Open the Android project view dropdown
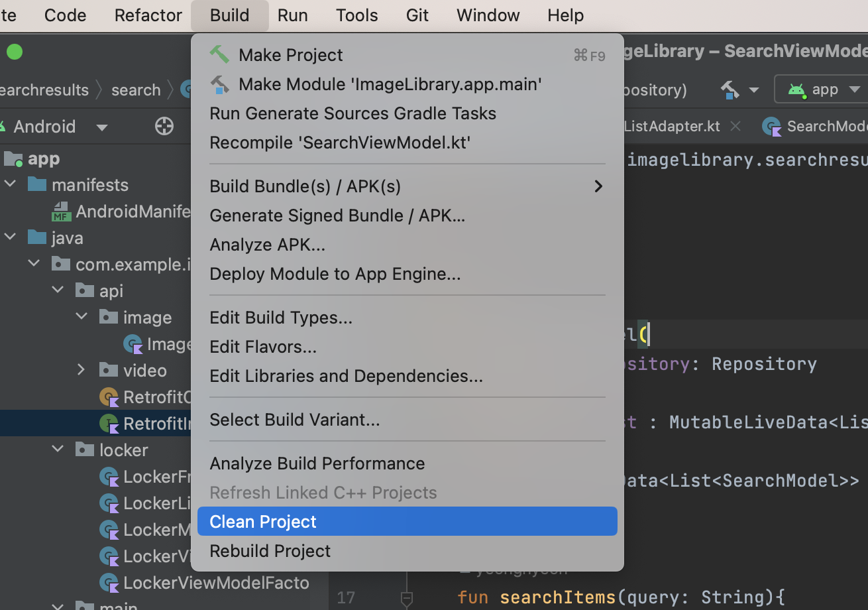Screen dimensions: 868x610 pyautogui.click(x=102, y=127)
